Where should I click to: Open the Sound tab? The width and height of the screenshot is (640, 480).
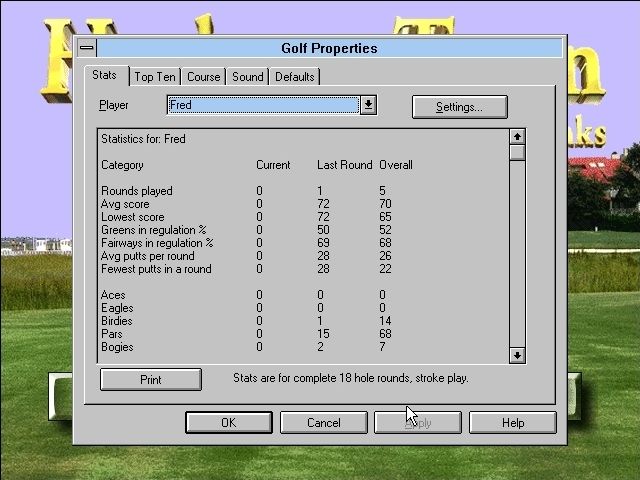click(248, 77)
